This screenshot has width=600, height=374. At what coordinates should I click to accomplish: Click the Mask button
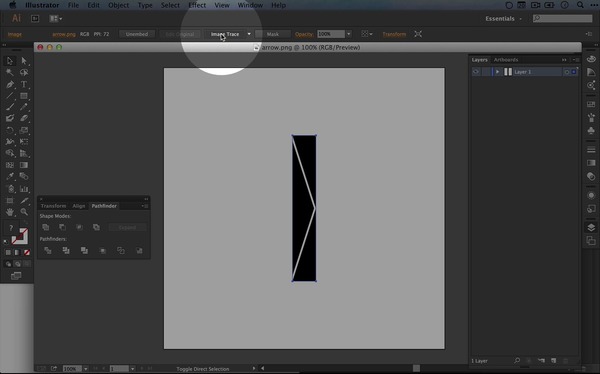272,34
